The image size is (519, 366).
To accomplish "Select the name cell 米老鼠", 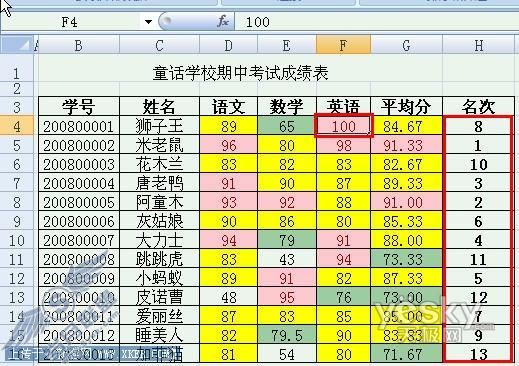I will pyautogui.click(x=159, y=145).
